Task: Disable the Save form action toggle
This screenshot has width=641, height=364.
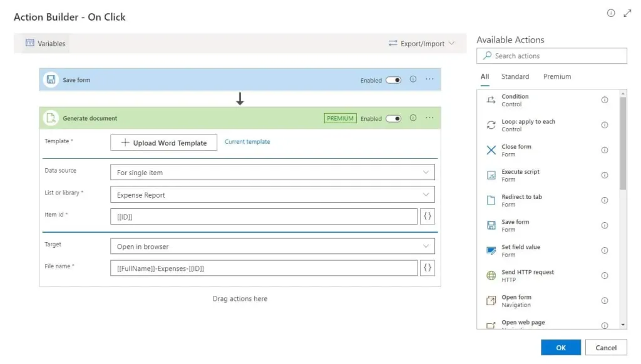Action: pyautogui.click(x=393, y=80)
